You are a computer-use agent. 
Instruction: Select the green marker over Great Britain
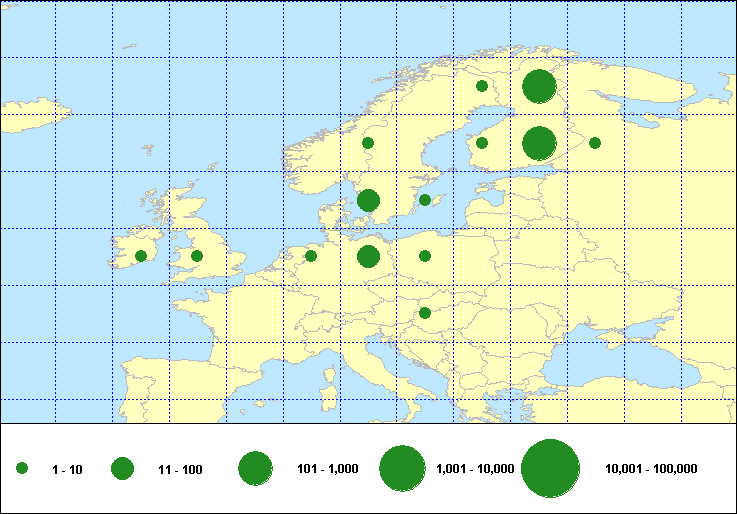pyautogui.click(x=197, y=256)
